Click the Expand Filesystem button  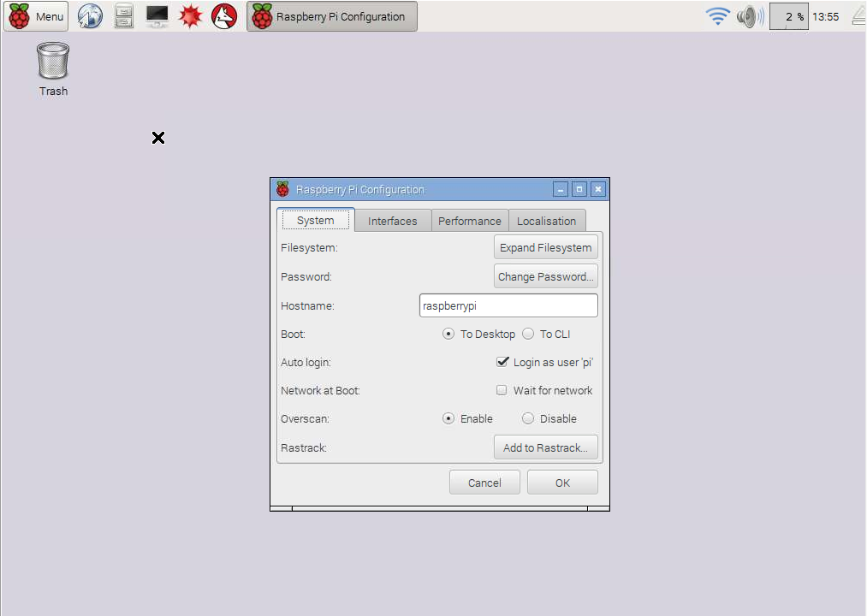pos(545,246)
